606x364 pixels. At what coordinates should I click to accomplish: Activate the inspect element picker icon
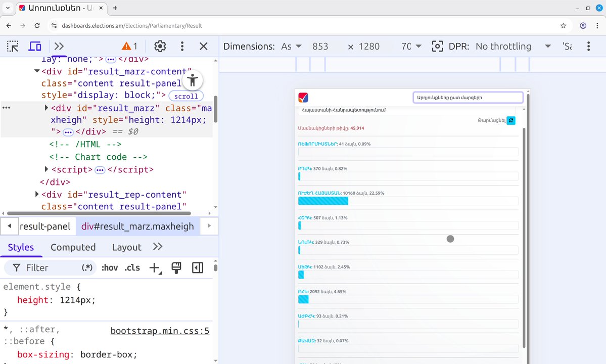click(13, 47)
